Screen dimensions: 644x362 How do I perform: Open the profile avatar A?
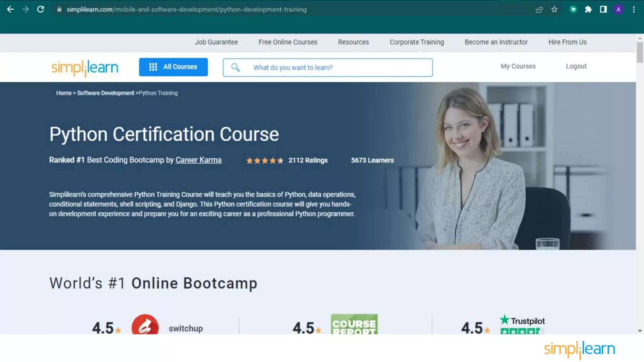[618, 9]
